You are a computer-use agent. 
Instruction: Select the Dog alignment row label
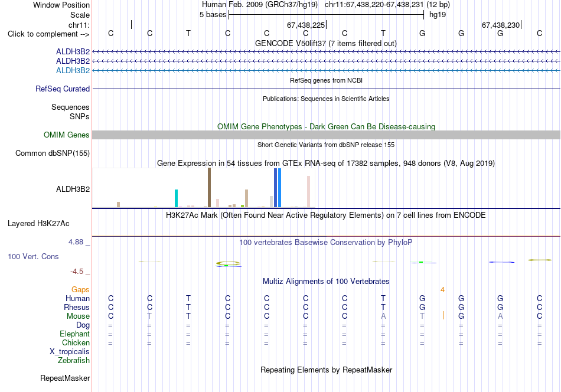83,325
